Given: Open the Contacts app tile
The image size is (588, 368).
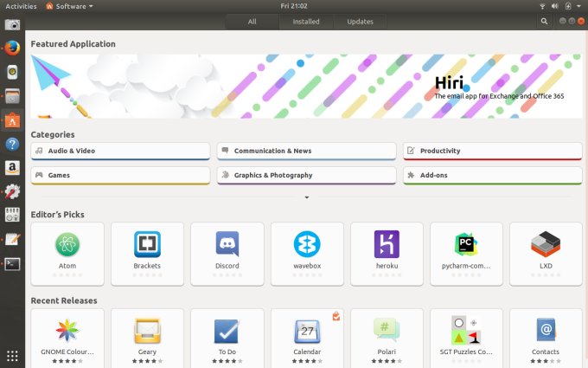Looking at the screenshot, I should tap(546, 339).
